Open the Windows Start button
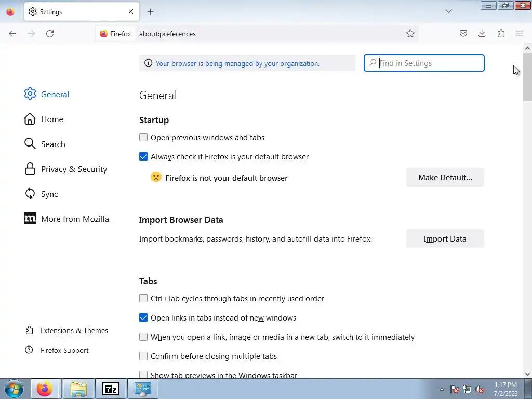532x399 pixels. 14,389
